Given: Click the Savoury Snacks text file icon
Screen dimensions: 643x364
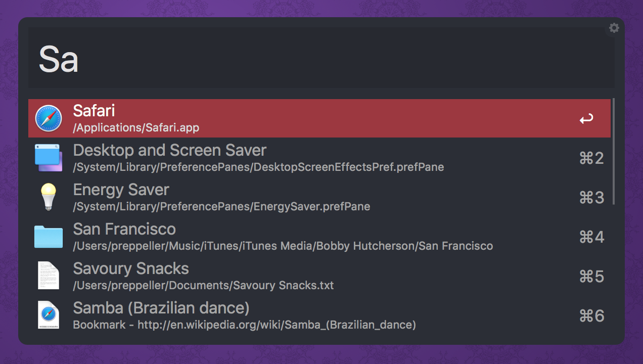Looking at the screenshot, I should click(x=49, y=276).
